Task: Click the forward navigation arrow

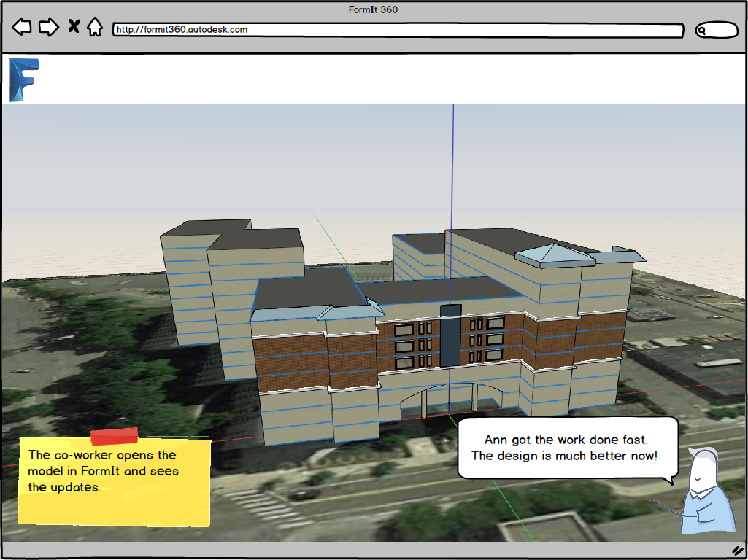Action: click(x=48, y=27)
